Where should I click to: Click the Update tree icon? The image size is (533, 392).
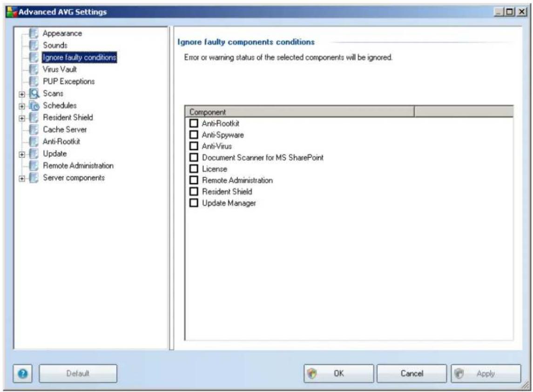pyautogui.click(x=34, y=153)
